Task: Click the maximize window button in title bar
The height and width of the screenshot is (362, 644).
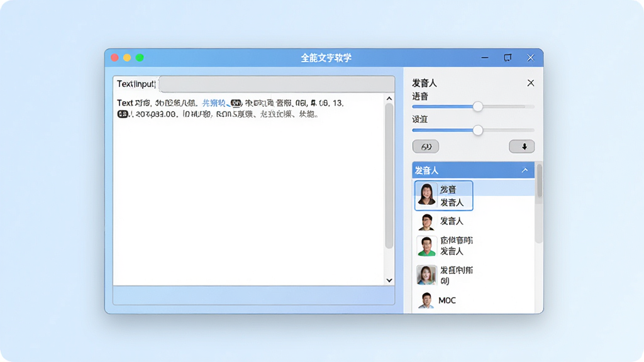Action: (x=508, y=58)
